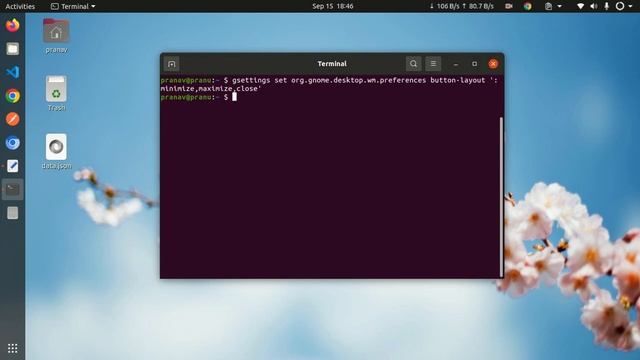Click the gsettings command line text
Screen dimensions: 640x360
click(365, 80)
